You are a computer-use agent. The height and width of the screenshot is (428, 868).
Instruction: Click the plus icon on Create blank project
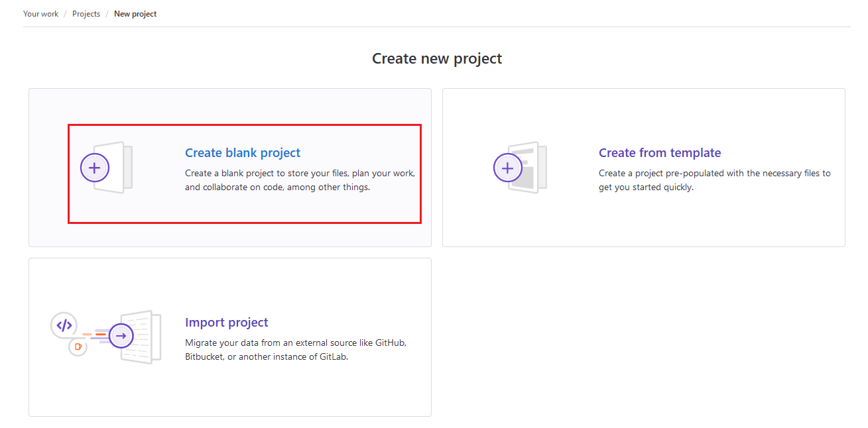(x=94, y=168)
